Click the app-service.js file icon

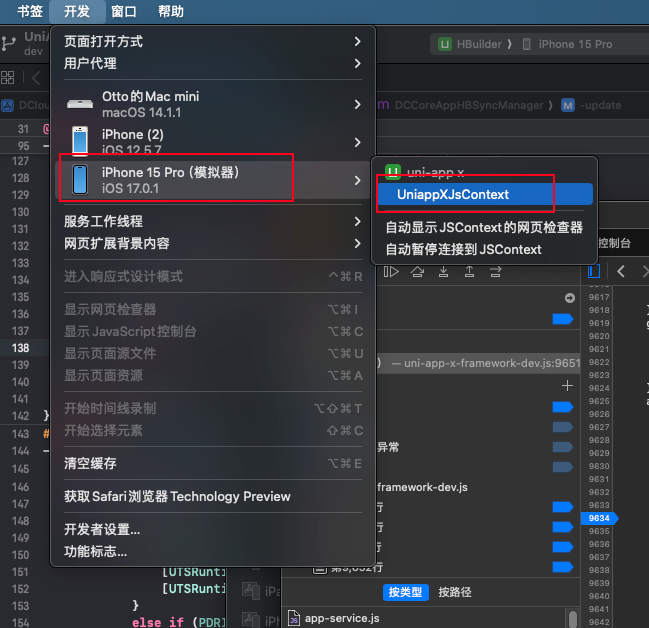[x=293, y=618]
